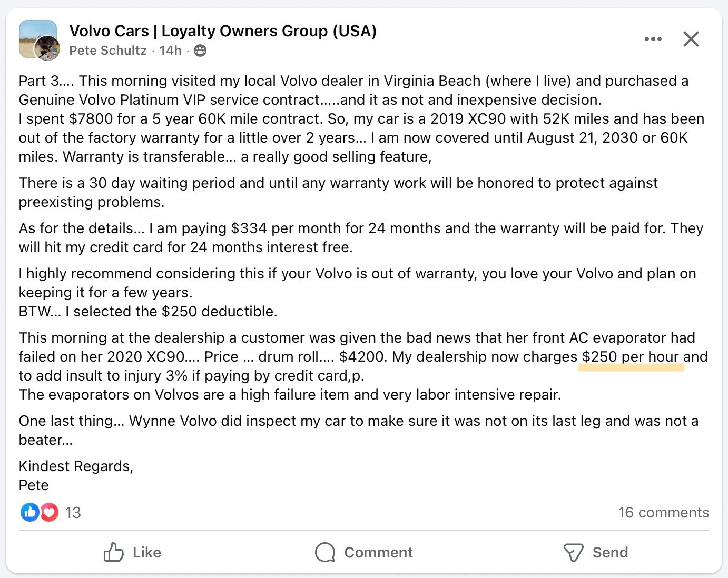The height and width of the screenshot is (578, 728).
Task: Click the "Kindest Regards," sign-off line
Action: (x=76, y=466)
